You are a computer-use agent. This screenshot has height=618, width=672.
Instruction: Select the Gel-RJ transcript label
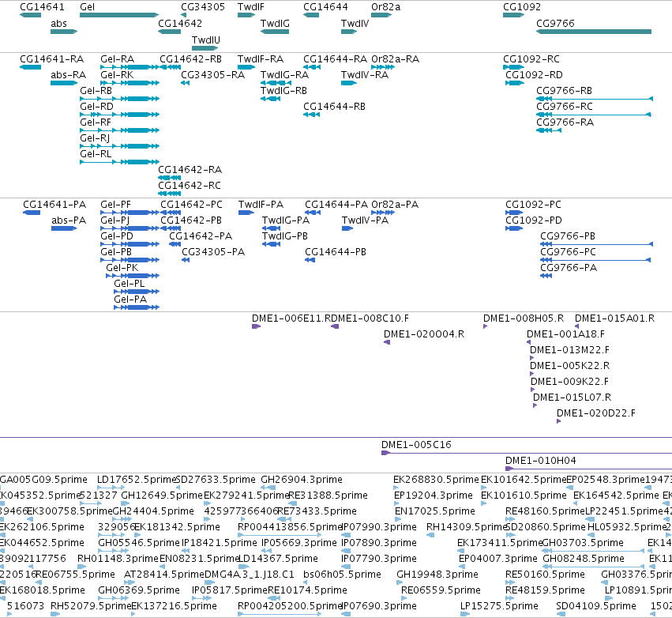[95, 138]
